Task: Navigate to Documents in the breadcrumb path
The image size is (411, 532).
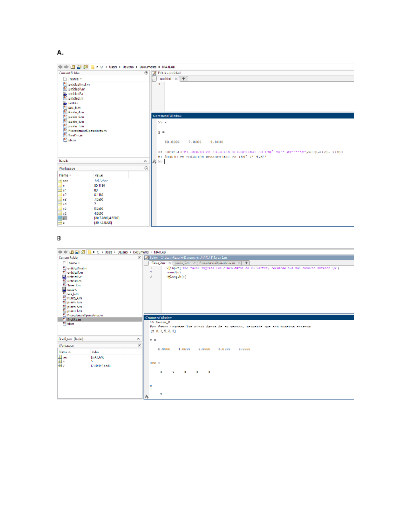Action: coord(148,67)
